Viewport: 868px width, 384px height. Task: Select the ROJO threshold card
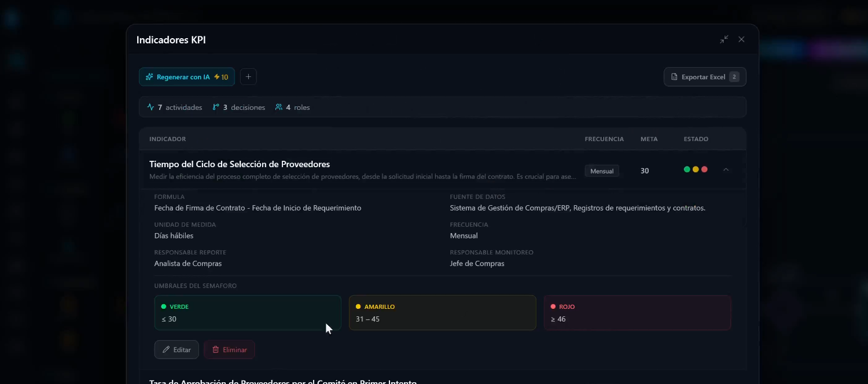[x=637, y=313]
